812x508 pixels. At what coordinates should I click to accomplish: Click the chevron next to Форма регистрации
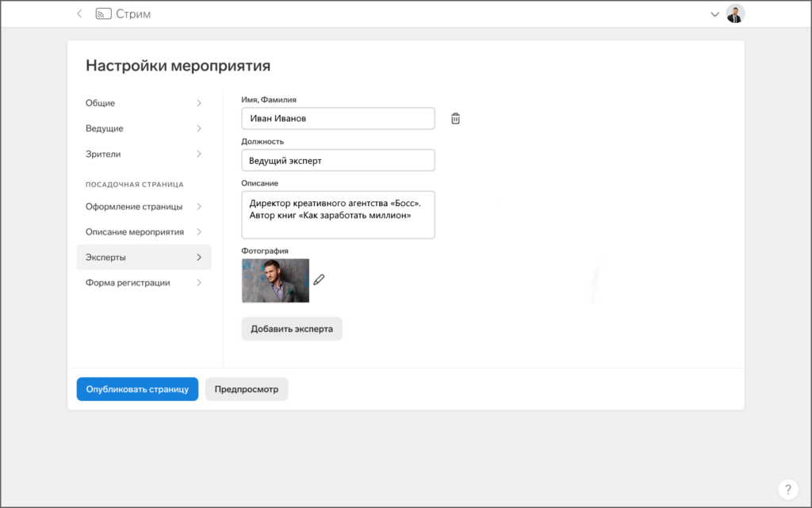(199, 282)
